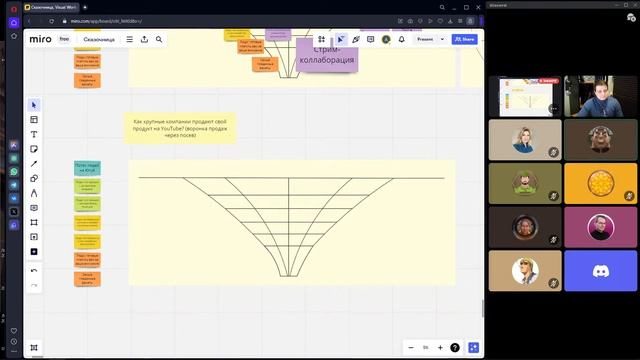Open the board main menu hamburger icon
640x360 pixels.
pyautogui.click(x=129, y=39)
